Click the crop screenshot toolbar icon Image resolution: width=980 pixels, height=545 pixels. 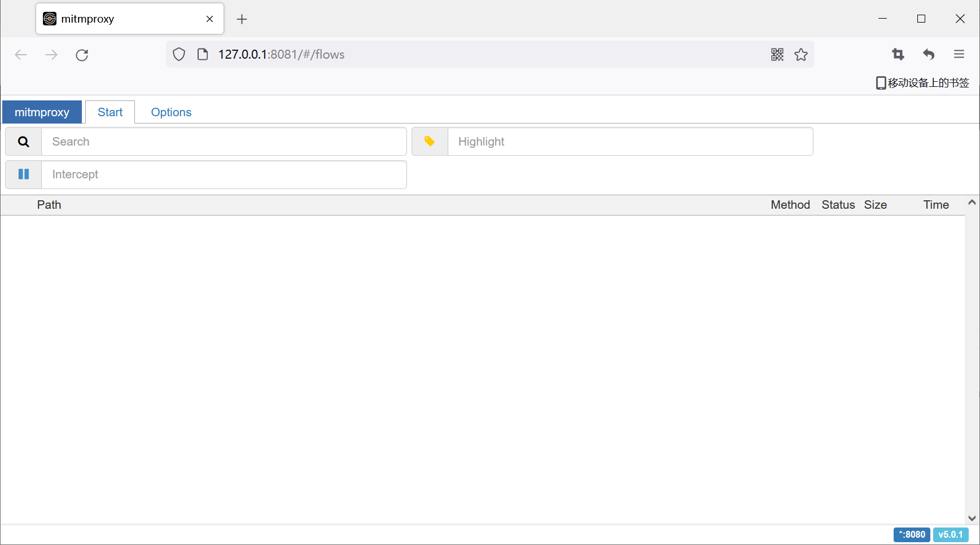click(x=898, y=55)
